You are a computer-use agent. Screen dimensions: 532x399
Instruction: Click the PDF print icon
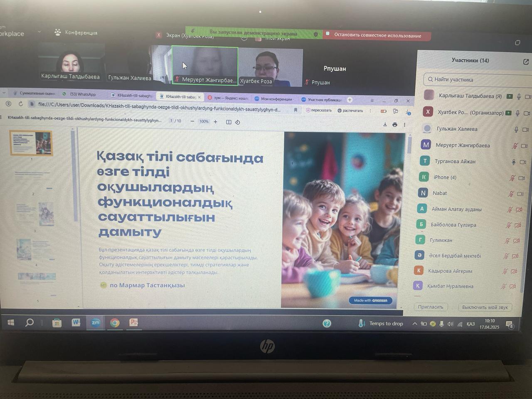[394, 124]
